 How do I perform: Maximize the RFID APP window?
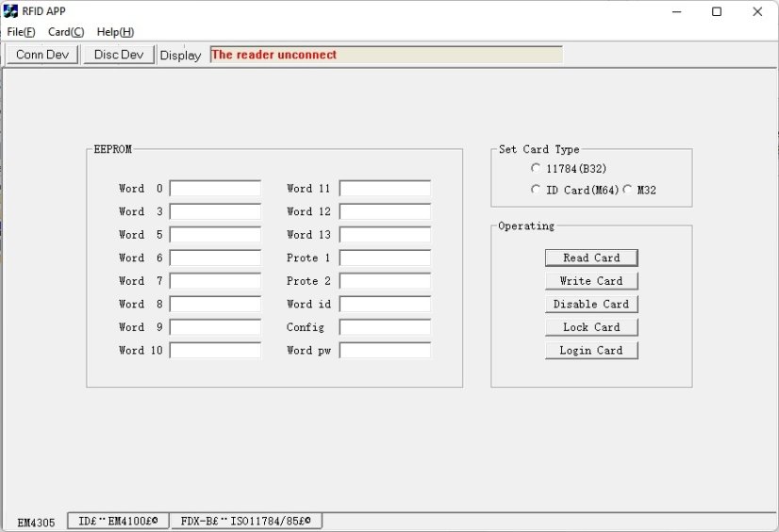(717, 11)
